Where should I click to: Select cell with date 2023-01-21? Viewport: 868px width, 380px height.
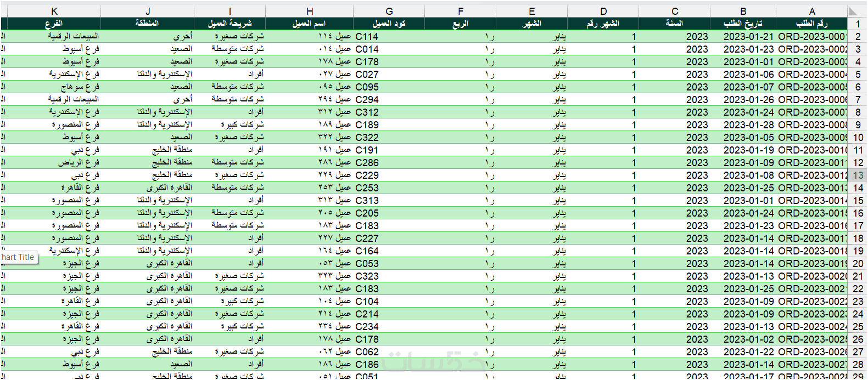[x=743, y=37]
